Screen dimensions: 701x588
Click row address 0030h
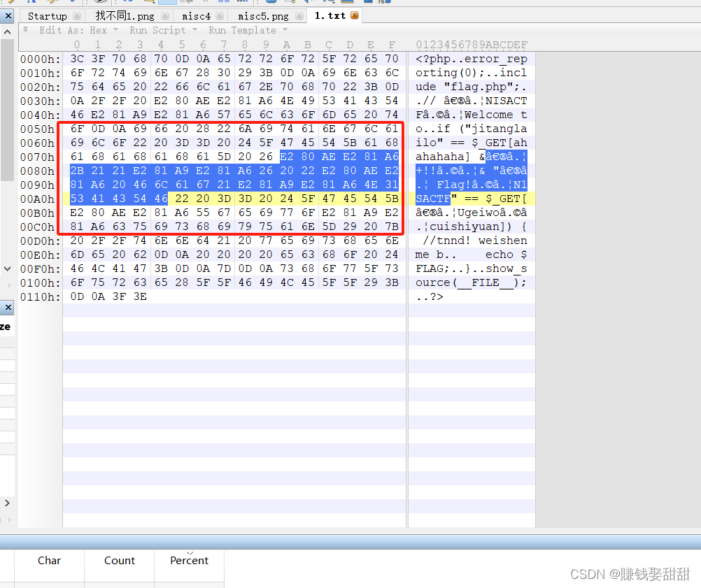point(41,101)
